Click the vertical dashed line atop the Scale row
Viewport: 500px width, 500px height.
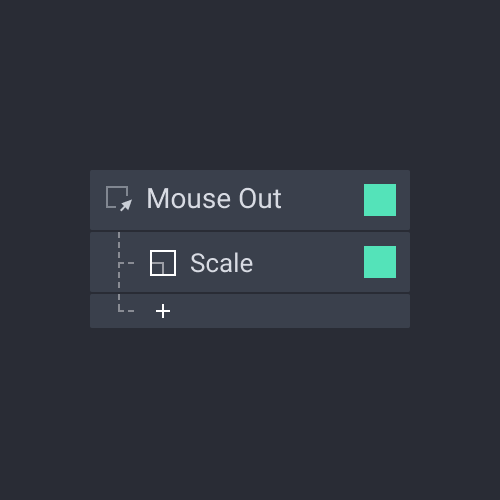coord(119,245)
